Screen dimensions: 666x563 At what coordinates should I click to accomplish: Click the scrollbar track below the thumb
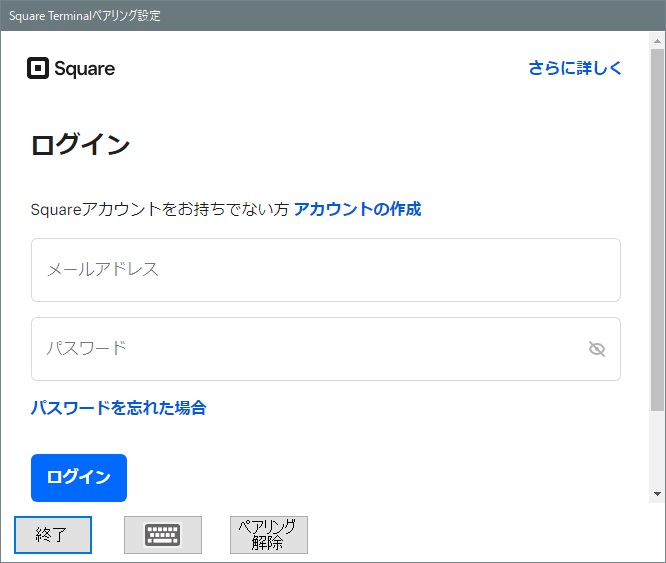click(x=657, y=450)
